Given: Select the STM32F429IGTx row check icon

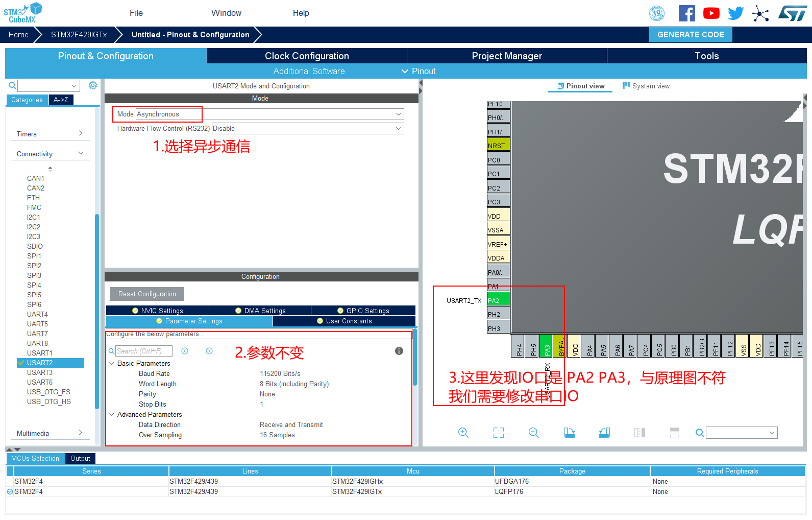Looking at the screenshot, I should click(x=10, y=491).
